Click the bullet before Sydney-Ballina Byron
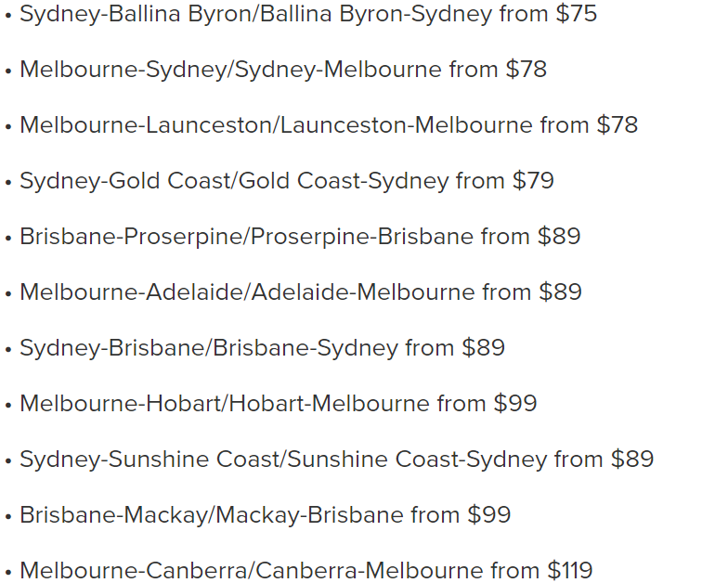 point(7,16)
